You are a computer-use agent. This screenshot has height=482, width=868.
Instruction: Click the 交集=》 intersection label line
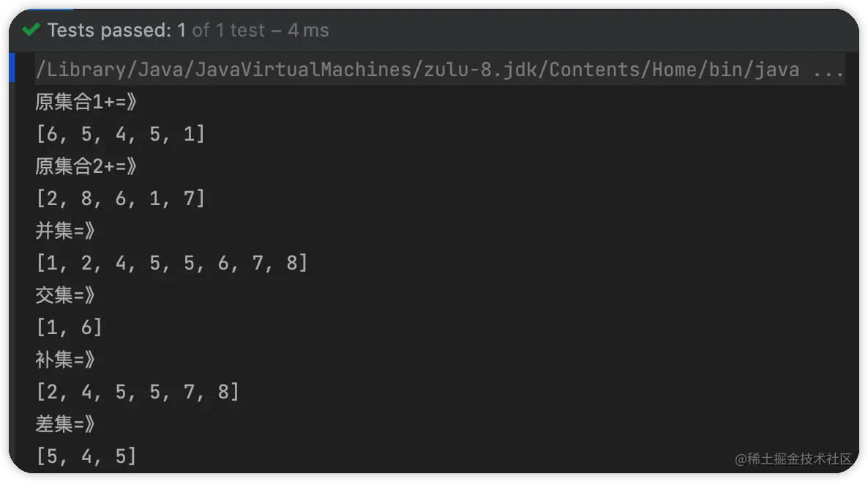coord(65,295)
